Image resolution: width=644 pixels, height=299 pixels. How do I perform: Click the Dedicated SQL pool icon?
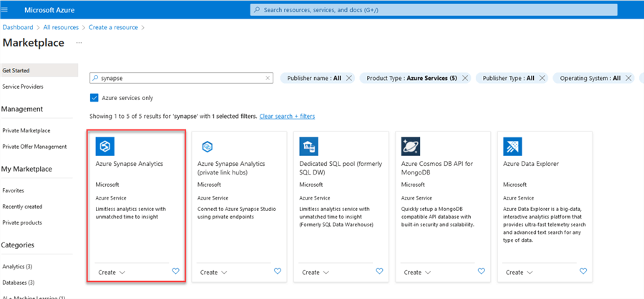tap(309, 146)
